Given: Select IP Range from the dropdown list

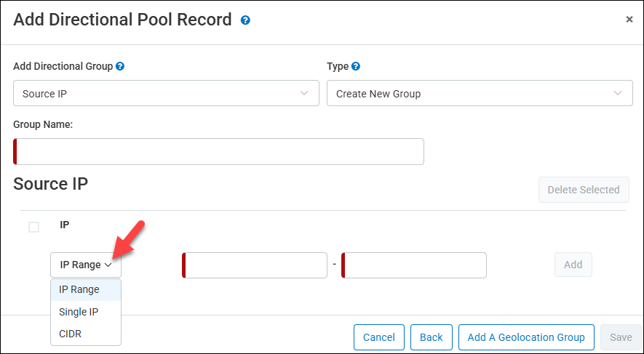Looking at the screenshot, I should [x=79, y=289].
